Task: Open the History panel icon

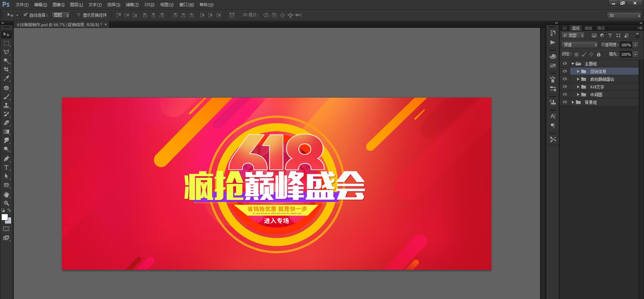Action: click(553, 33)
